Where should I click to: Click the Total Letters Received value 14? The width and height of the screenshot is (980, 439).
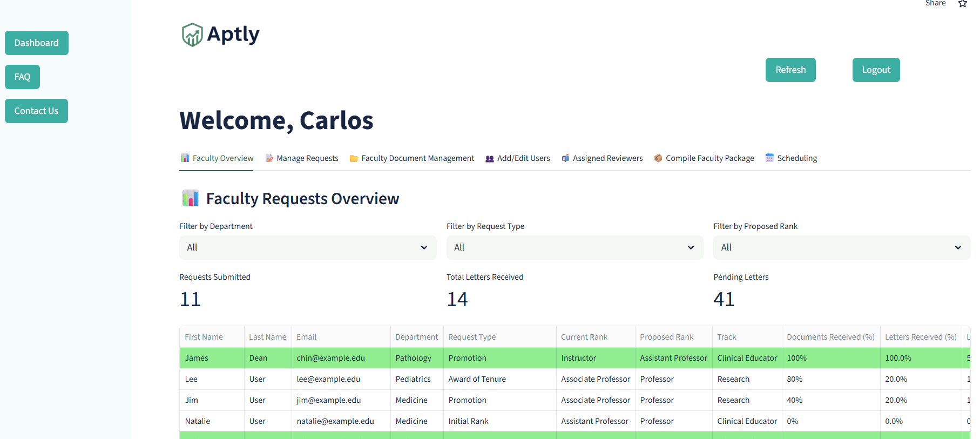(457, 299)
